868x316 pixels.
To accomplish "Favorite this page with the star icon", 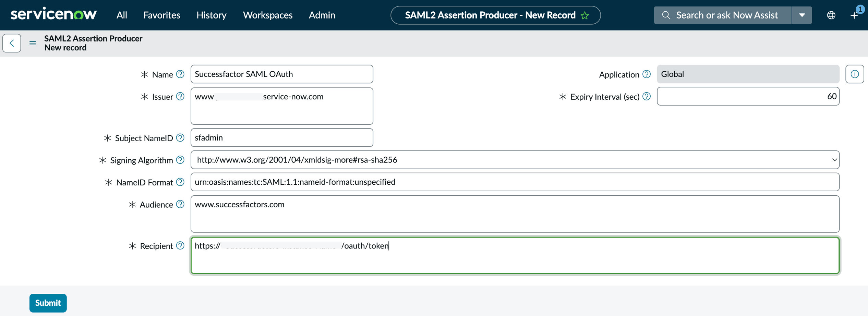I will [585, 15].
